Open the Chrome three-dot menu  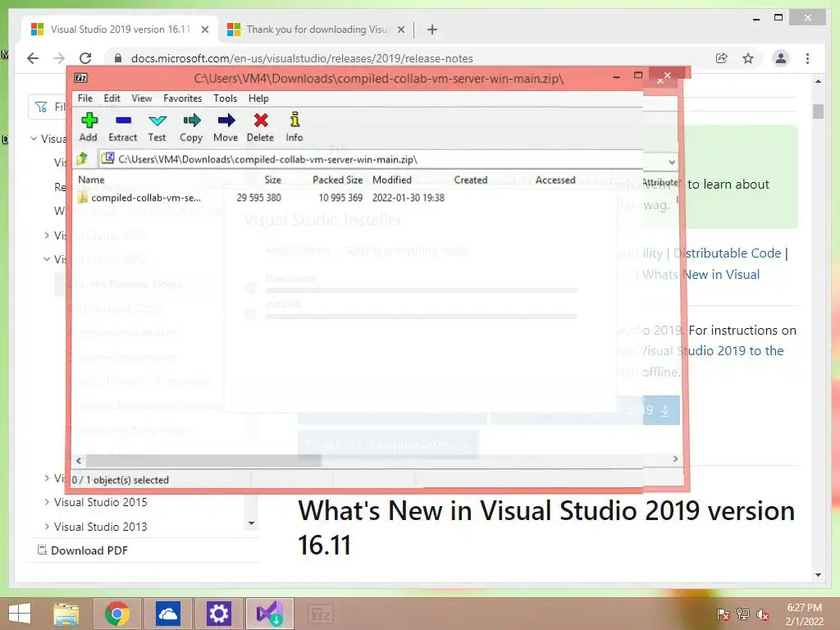click(808, 58)
